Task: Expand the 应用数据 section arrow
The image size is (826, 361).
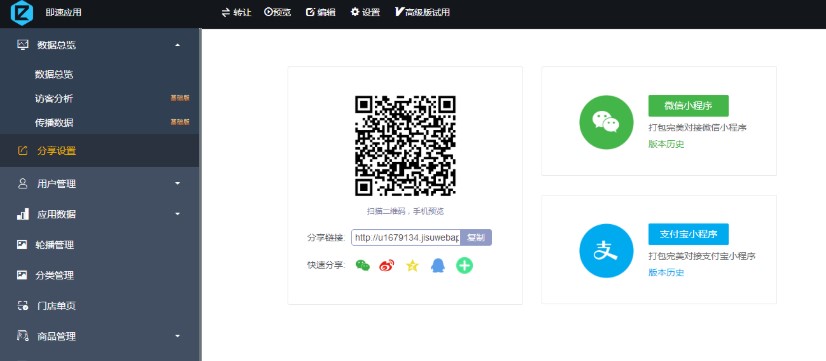Action: [x=178, y=214]
